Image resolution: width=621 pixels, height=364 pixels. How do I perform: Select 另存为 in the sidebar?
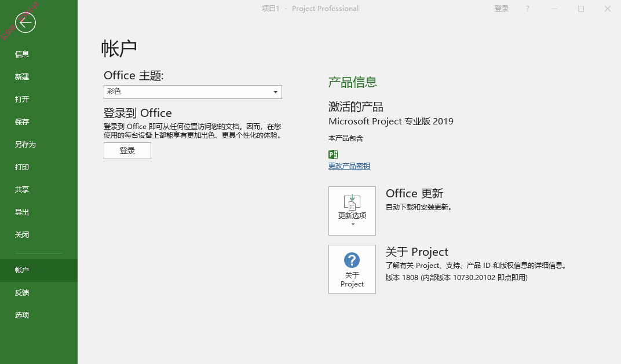click(39, 145)
